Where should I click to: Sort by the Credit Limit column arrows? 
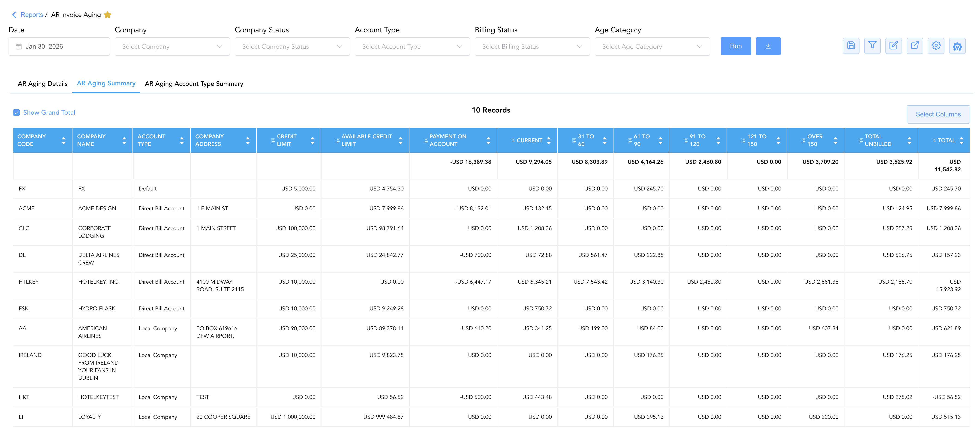point(312,141)
